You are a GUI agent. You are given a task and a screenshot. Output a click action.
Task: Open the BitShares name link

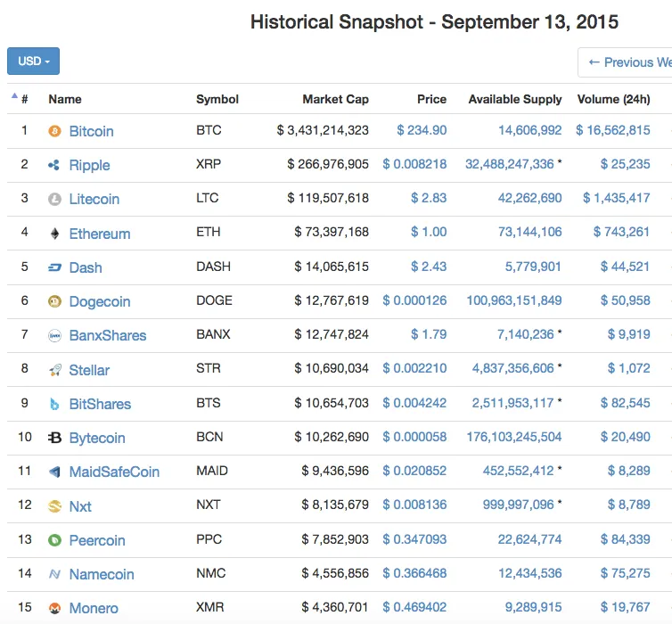tap(101, 404)
